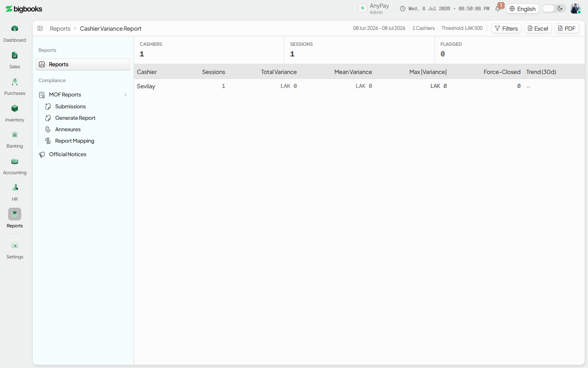Open the English language selector
The width and height of the screenshot is (588, 368).
(523, 9)
